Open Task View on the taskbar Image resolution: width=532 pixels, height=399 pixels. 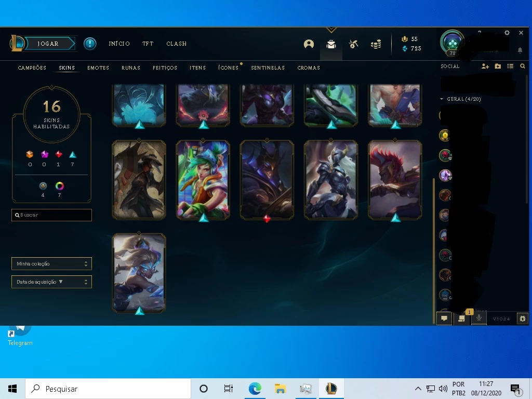229,389
